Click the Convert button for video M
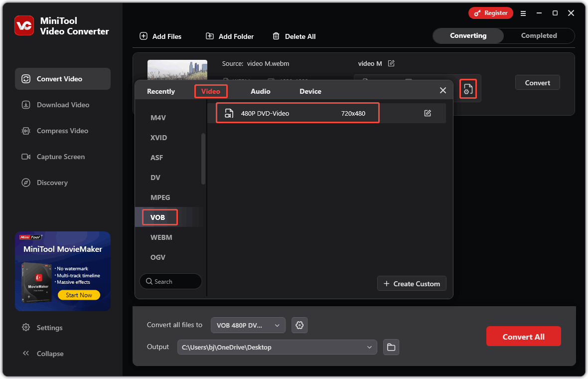This screenshot has width=588, height=379. click(537, 83)
